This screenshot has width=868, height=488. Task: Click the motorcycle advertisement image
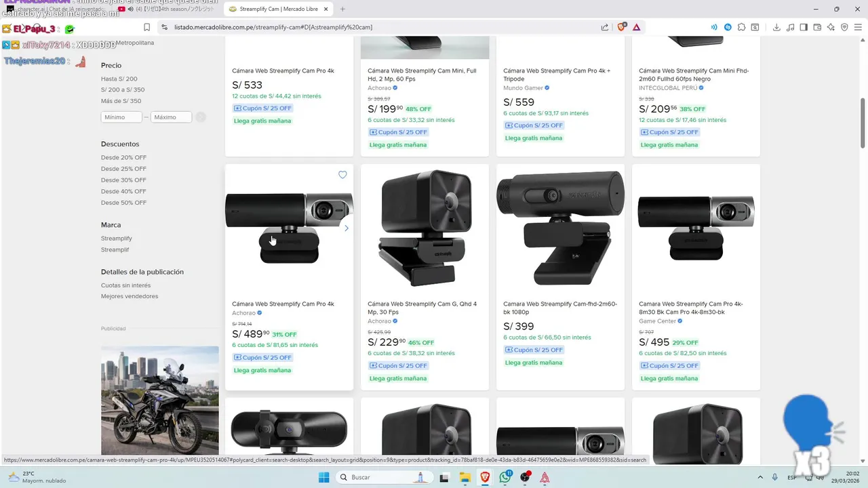click(160, 400)
